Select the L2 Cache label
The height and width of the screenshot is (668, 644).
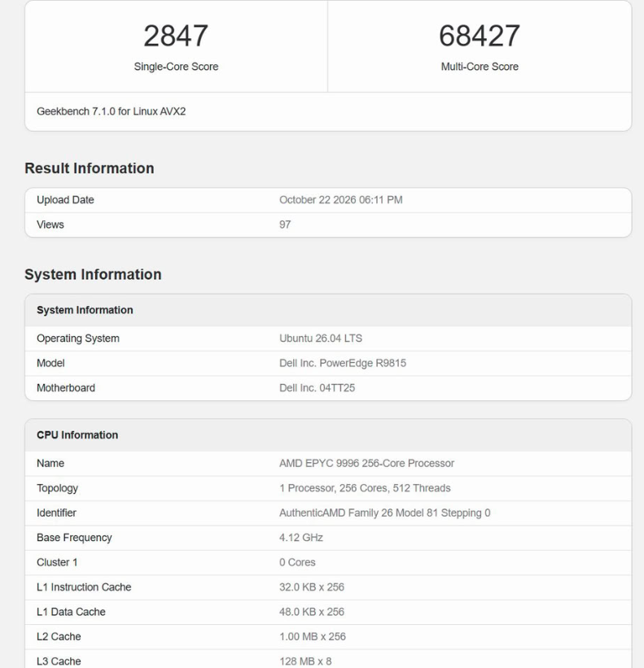click(59, 636)
